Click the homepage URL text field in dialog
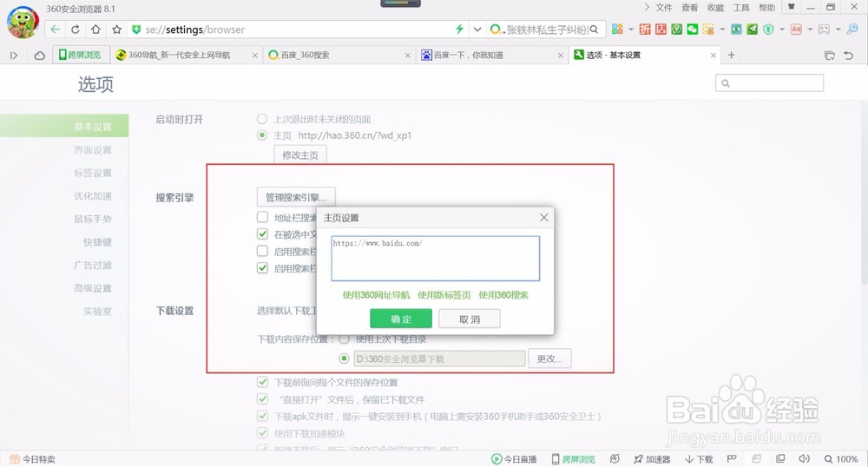The image size is (868, 467). pos(435,259)
